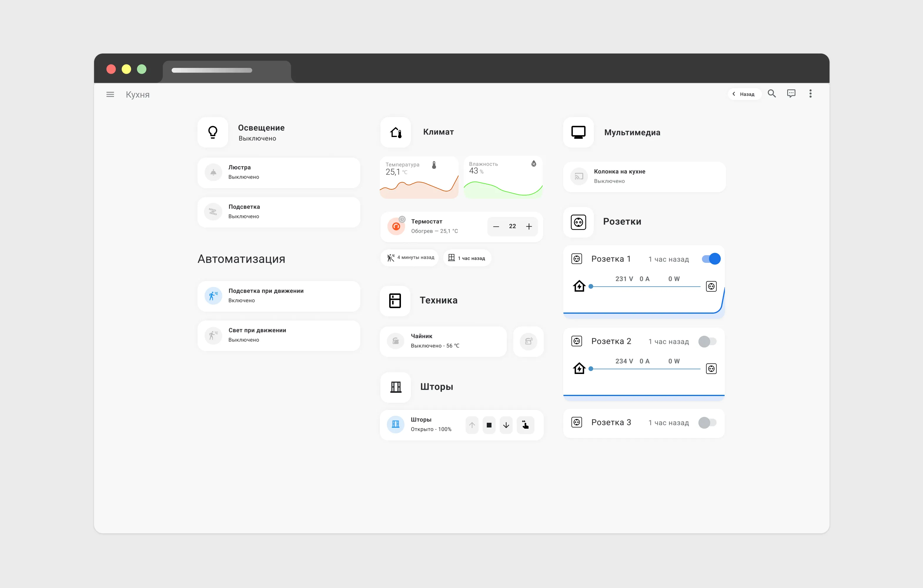Open the curtains with up arrow
This screenshot has width=923, height=588.
pyautogui.click(x=472, y=425)
